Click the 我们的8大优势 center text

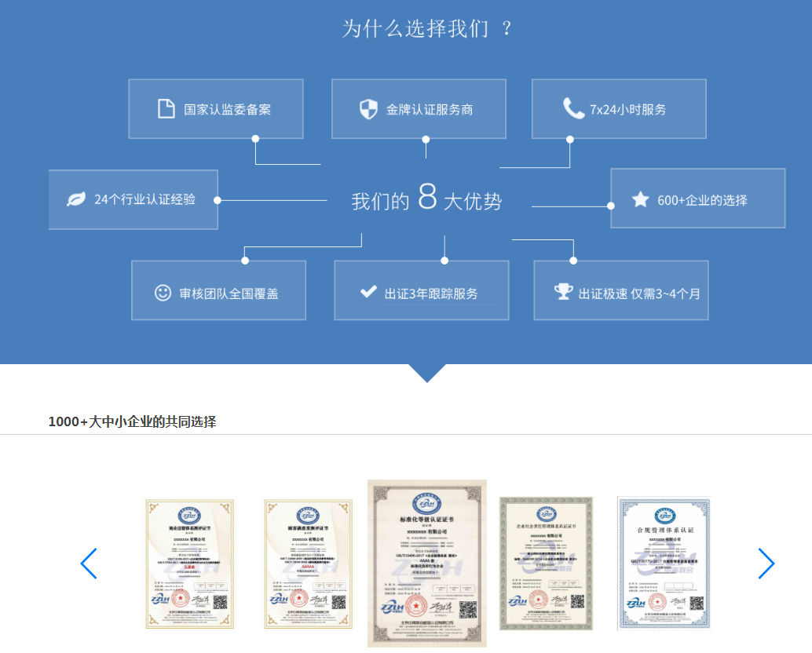coord(426,200)
